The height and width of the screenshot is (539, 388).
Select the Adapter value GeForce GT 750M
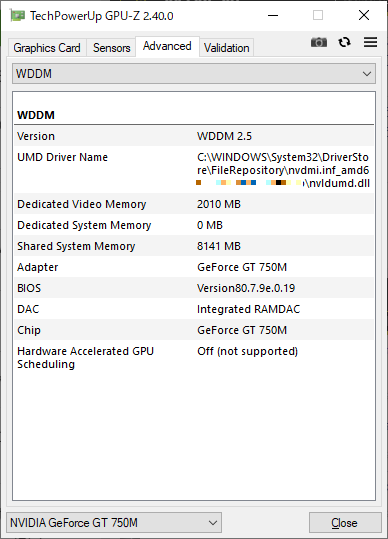pyautogui.click(x=242, y=267)
